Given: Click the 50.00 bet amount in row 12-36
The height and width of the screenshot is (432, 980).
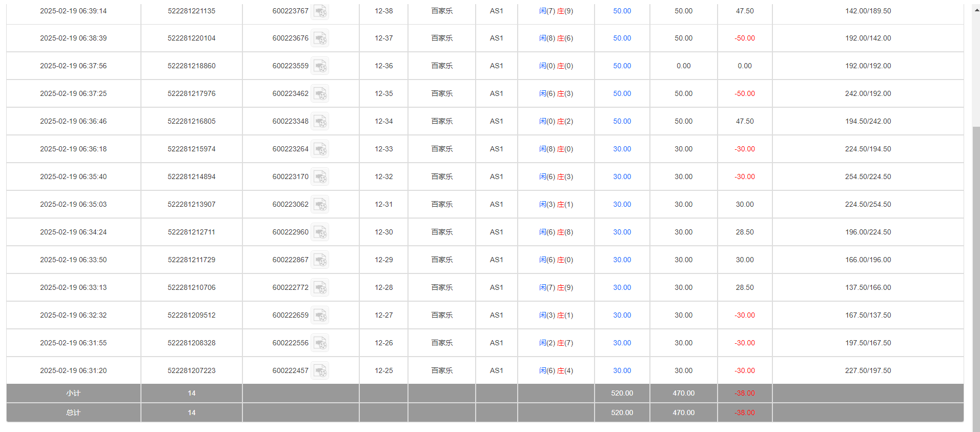Looking at the screenshot, I should pyautogui.click(x=622, y=66).
